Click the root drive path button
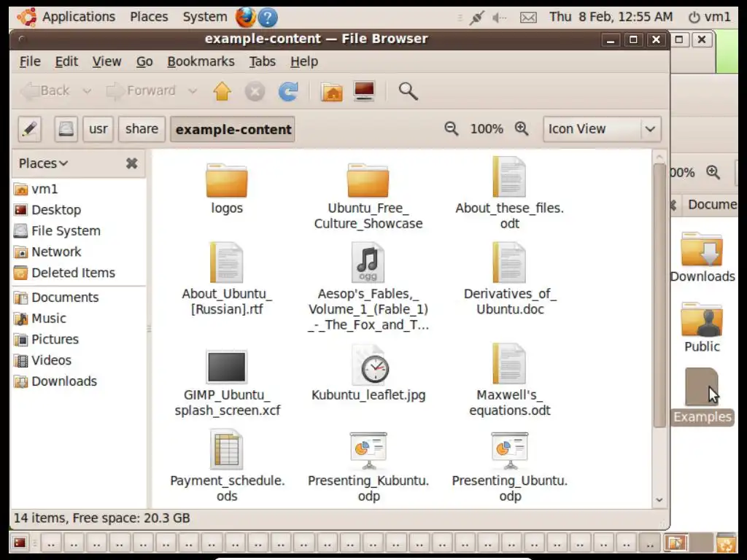The width and height of the screenshot is (747, 560). 66,129
